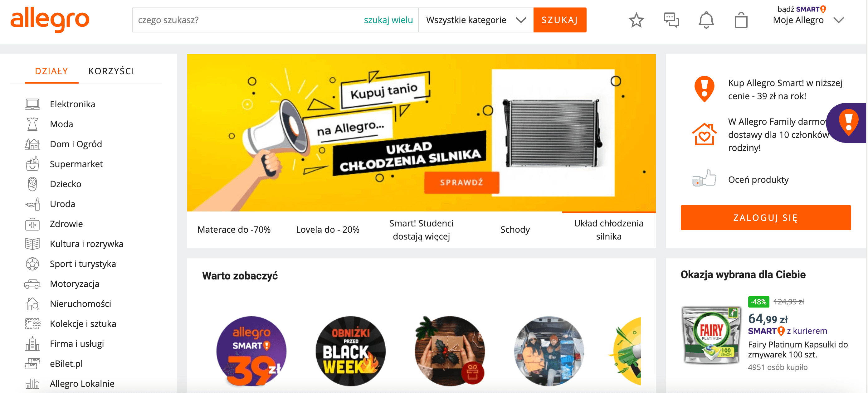Select the DZIAŁY tab
Image resolution: width=868 pixels, height=393 pixels.
(x=51, y=71)
